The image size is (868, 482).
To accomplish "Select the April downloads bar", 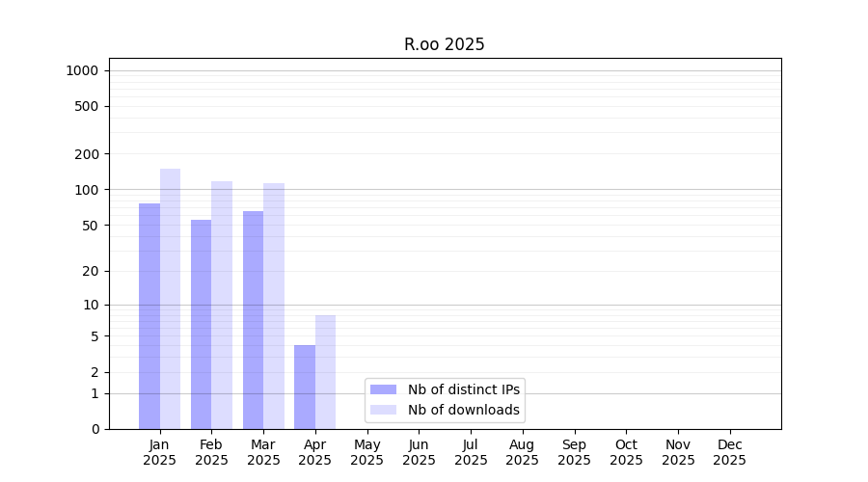I will [x=325, y=372].
